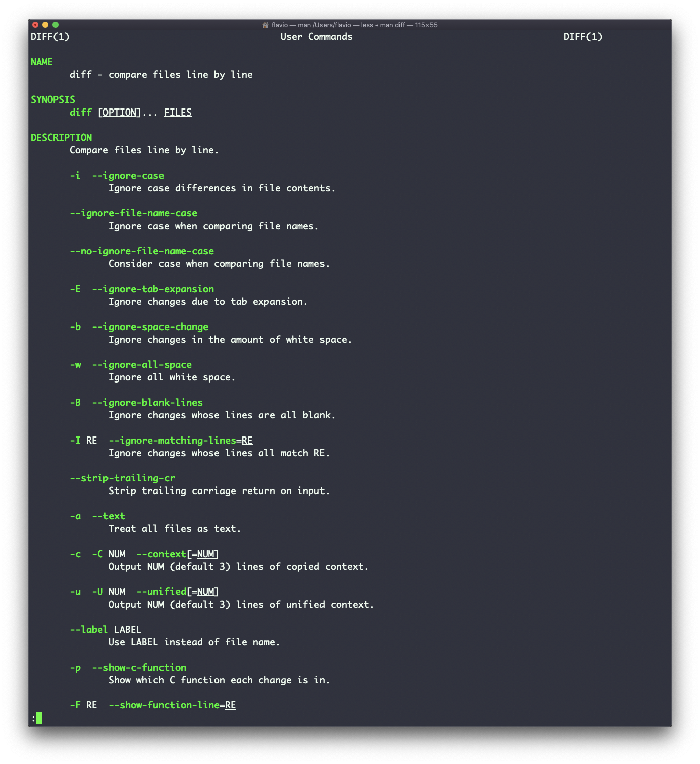Click the DESCRIPTION section heading

pos(62,137)
